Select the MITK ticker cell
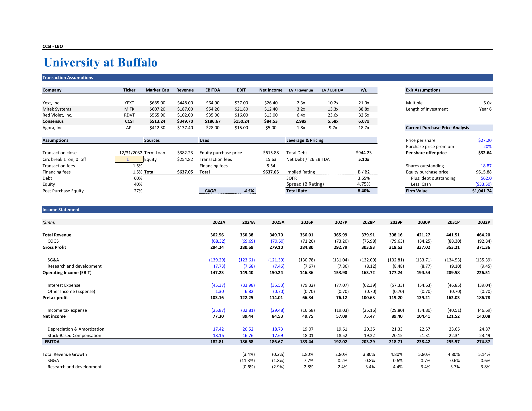 pos(129,109)
